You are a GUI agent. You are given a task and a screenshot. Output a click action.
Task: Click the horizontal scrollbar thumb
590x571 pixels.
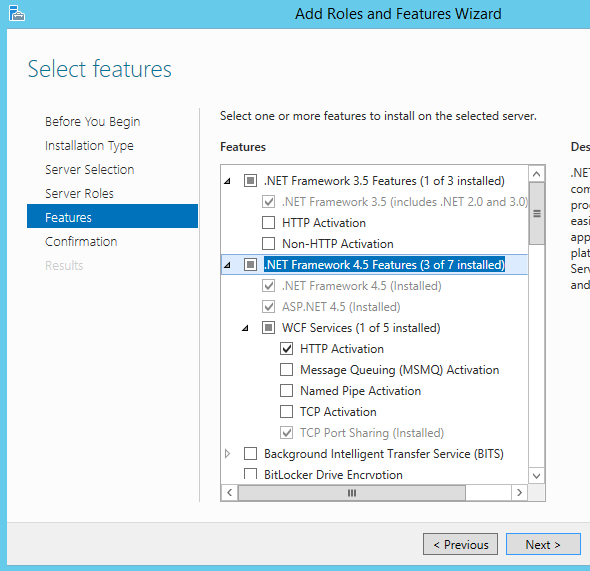pyautogui.click(x=352, y=492)
